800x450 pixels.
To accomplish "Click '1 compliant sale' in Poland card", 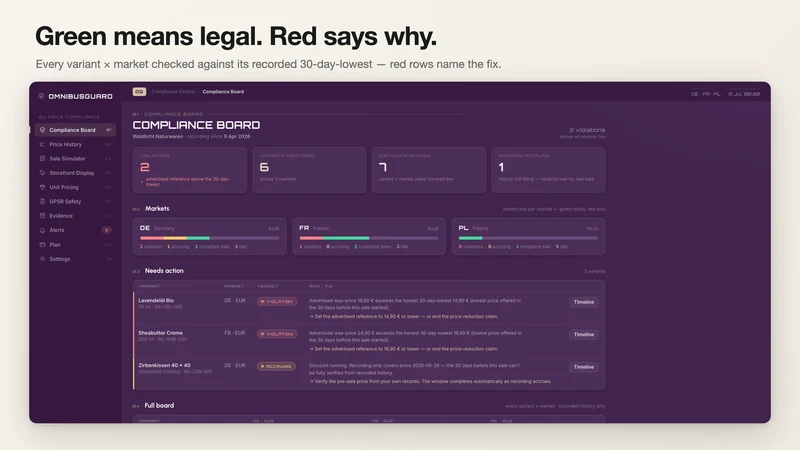I will 533,246.
